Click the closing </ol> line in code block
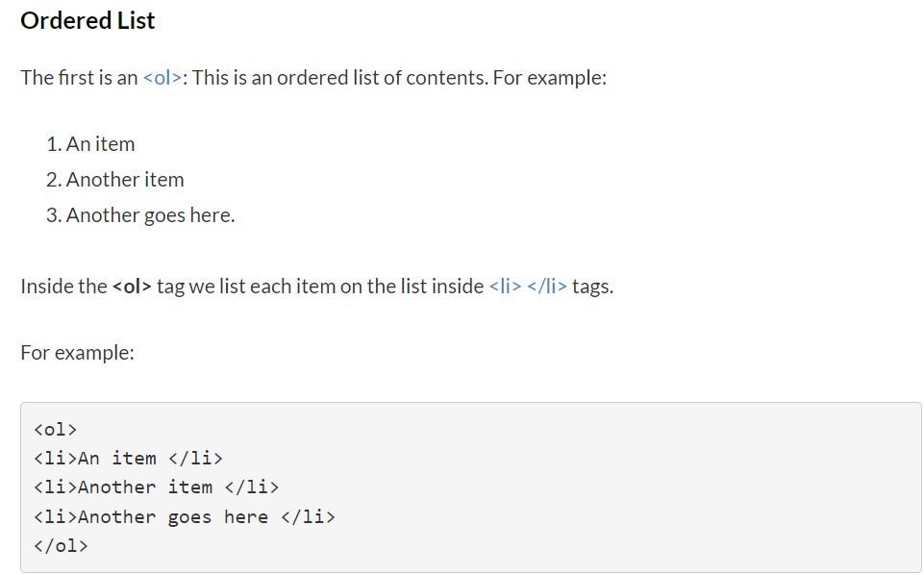Screen dimensions: 924x575 (x=61, y=546)
